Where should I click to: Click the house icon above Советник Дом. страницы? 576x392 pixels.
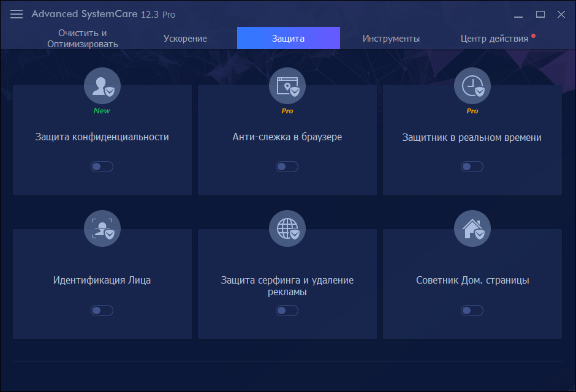(472, 228)
